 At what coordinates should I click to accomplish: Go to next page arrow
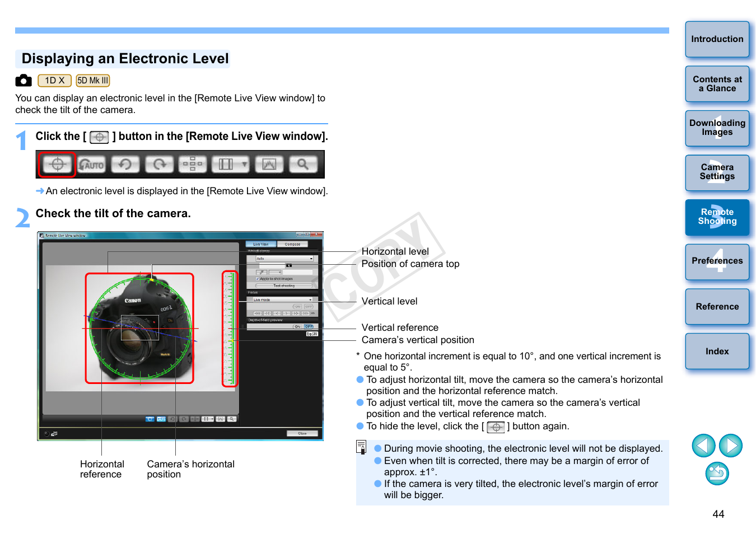pos(730,446)
